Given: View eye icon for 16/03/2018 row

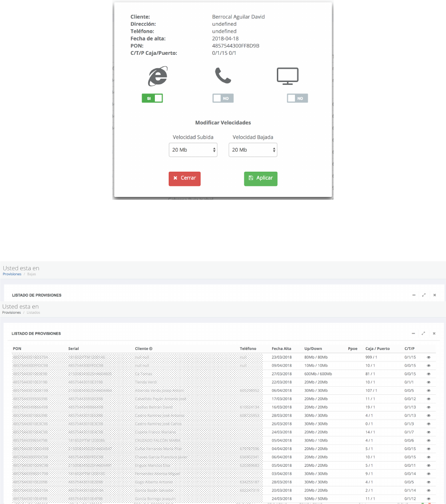Looking at the screenshot, I should 429,407.
